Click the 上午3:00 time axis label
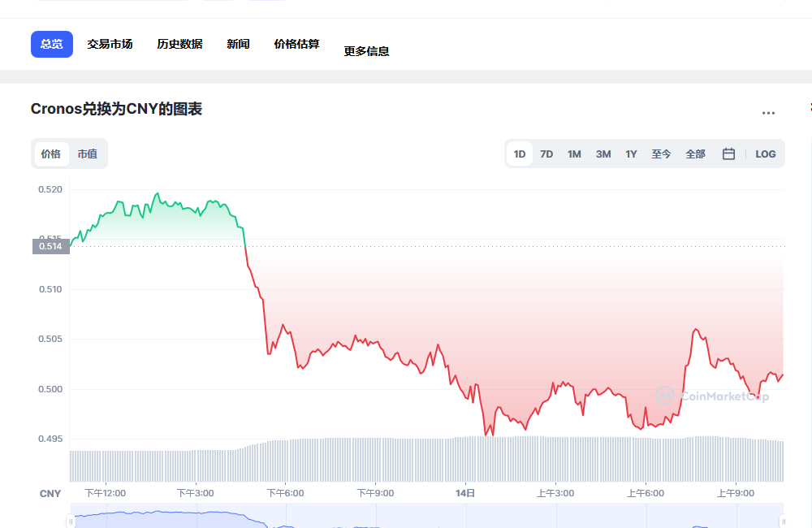The image size is (812, 528). tap(555, 493)
